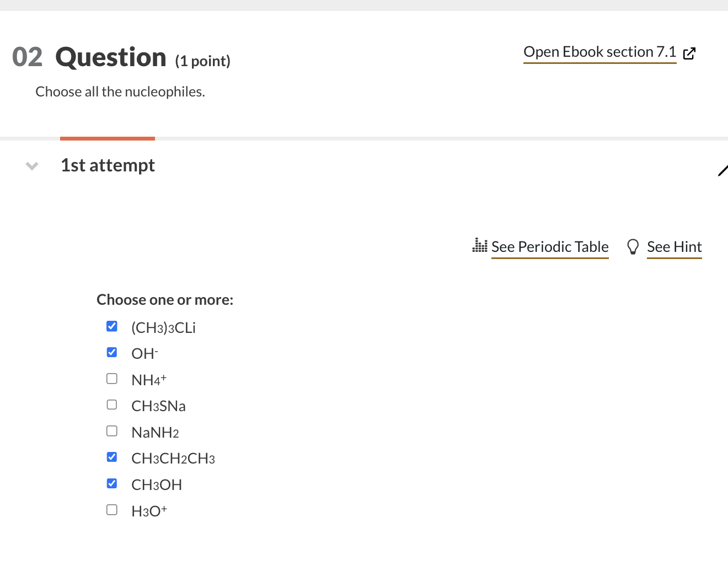Check the NaNH2 option
The image size is (728, 571).
112,430
